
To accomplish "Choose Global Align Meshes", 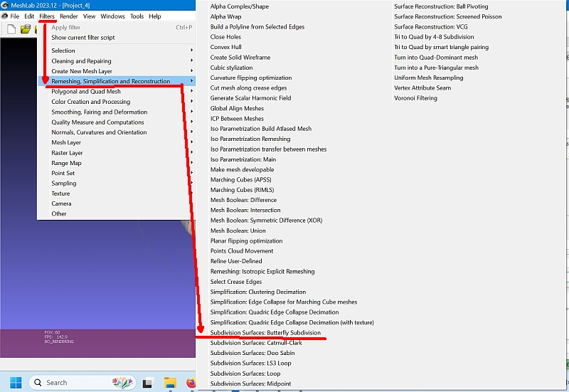I will (237, 108).
